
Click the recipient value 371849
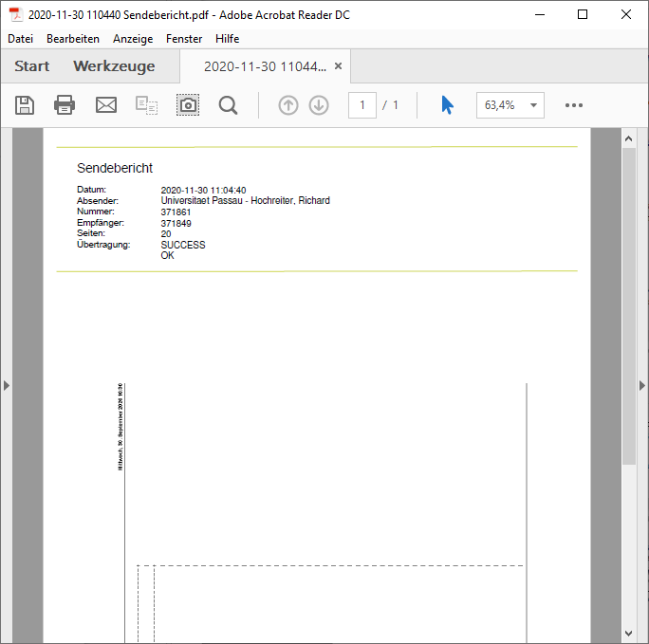pyautogui.click(x=176, y=223)
